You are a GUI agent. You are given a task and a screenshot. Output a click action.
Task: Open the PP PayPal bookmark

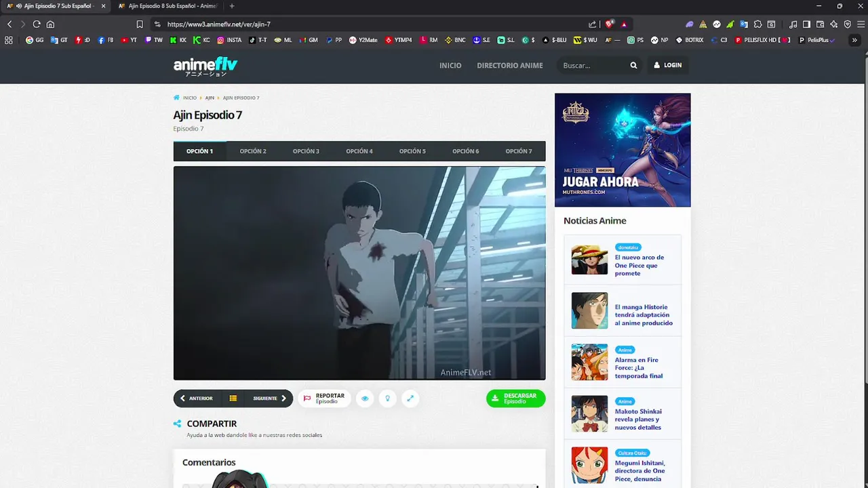coord(334,40)
